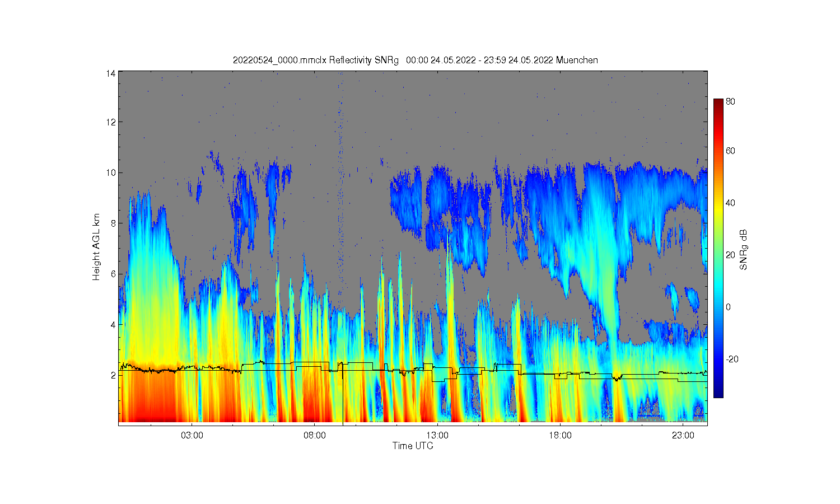Click the 08:00 time tick label
840x504 pixels.
315,436
